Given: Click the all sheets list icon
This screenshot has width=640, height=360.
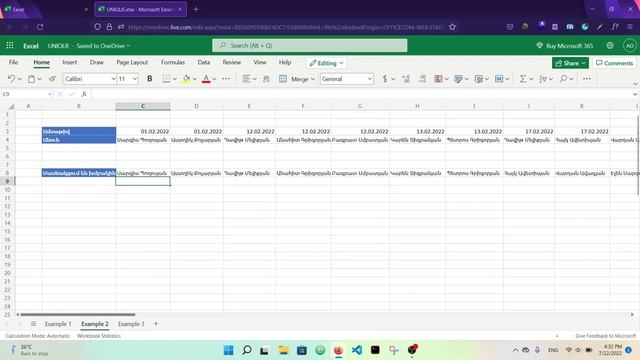Looking at the screenshot, I should point(33,324).
